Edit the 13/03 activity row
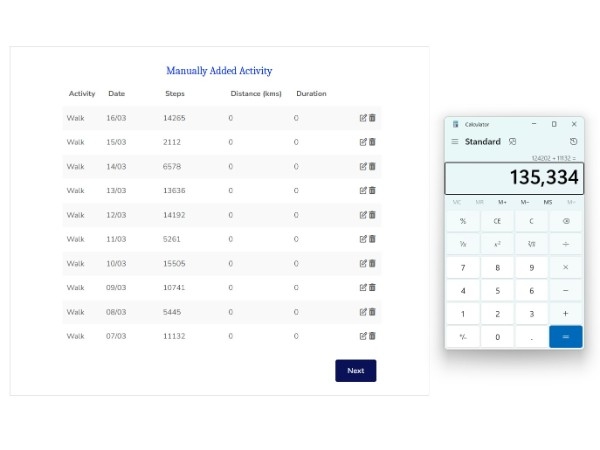The height and width of the screenshot is (450, 600). click(x=363, y=190)
